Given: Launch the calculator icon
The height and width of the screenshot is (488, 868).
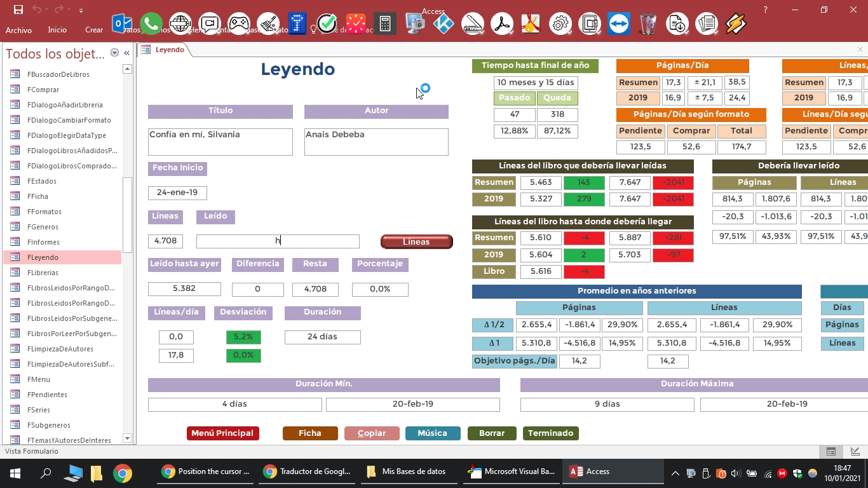Looking at the screenshot, I should point(385,24).
